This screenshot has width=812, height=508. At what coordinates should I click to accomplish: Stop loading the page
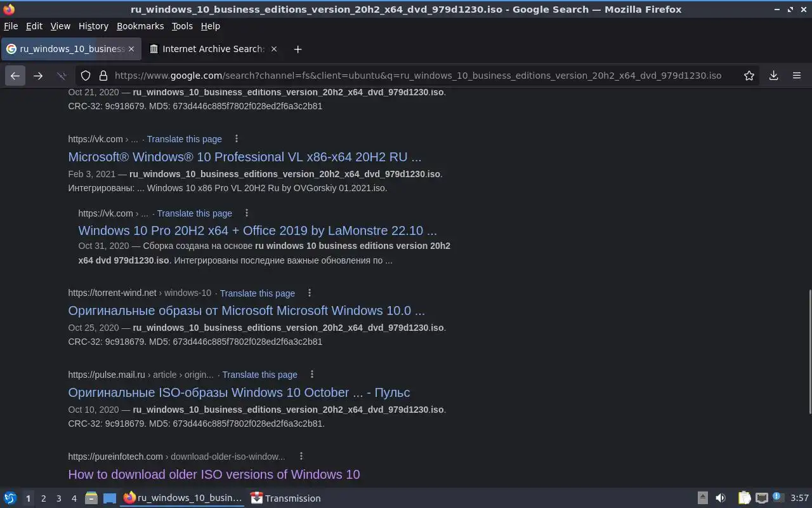(x=62, y=76)
